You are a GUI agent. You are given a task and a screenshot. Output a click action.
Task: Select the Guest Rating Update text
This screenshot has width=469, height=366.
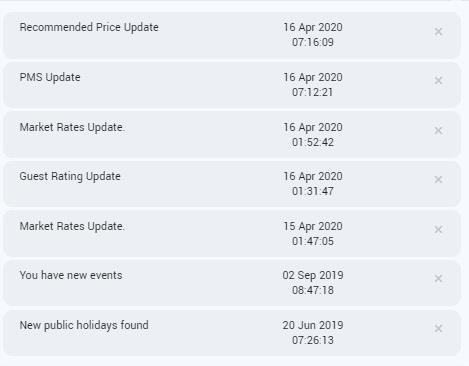click(70, 176)
